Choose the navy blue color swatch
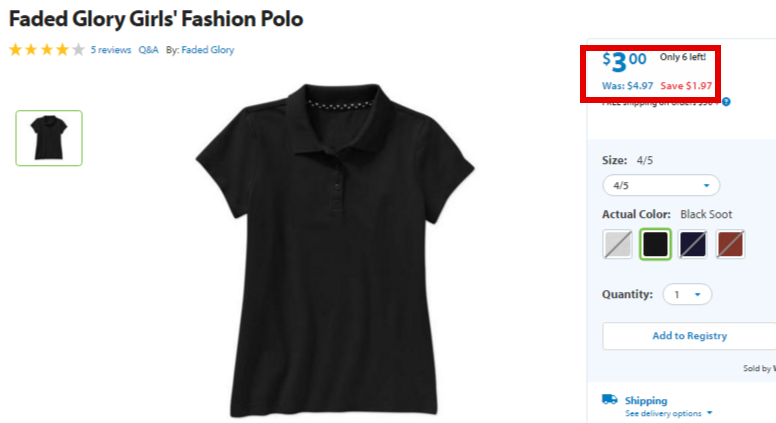 tap(693, 244)
